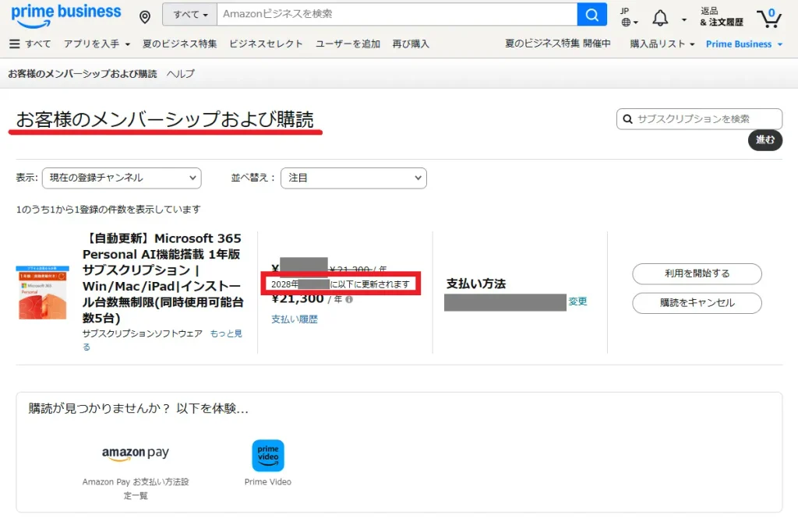
Task: Open the Microsoft 365 Personal subscription title
Action: tap(163, 278)
